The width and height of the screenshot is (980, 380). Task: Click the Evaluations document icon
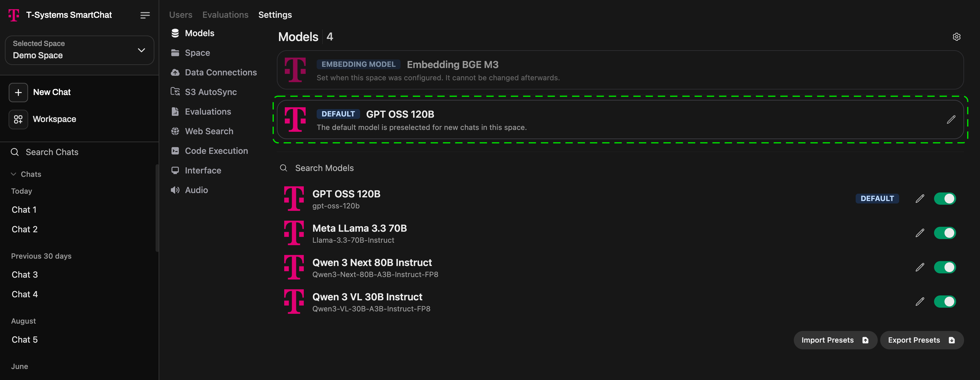(175, 112)
